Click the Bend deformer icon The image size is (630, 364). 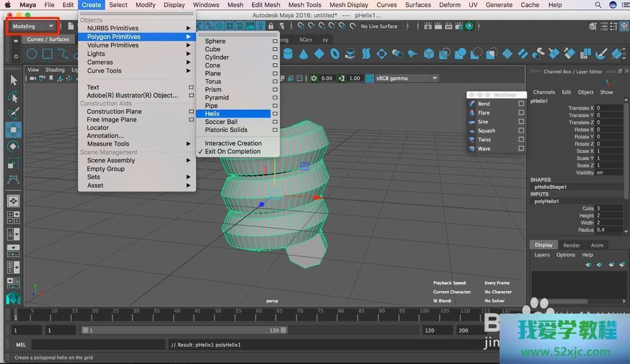point(472,104)
